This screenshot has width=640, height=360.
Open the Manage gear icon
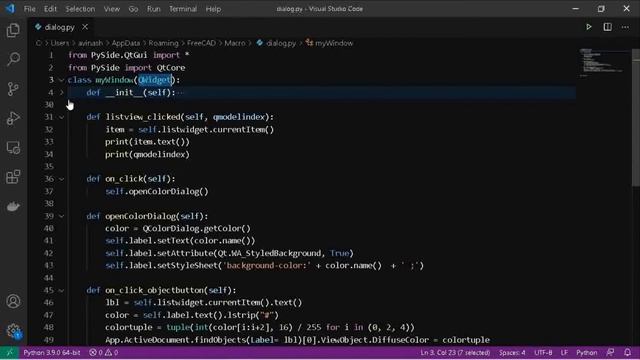(x=13, y=331)
